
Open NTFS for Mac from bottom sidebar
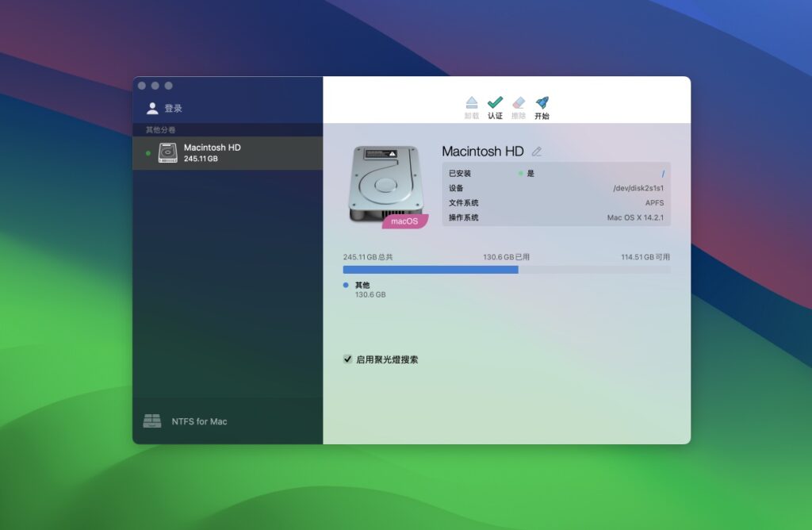pyautogui.click(x=200, y=421)
